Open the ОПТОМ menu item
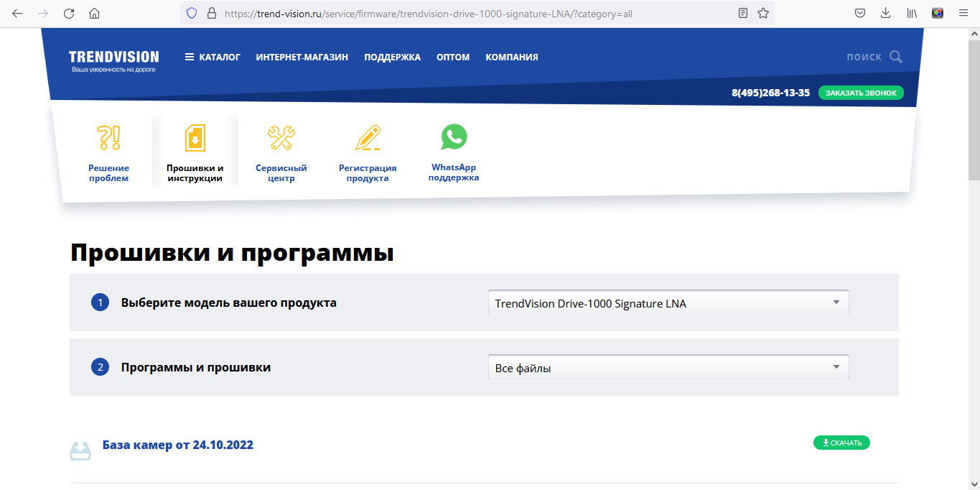The height and width of the screenshot is (490, 980). point(453,57)
